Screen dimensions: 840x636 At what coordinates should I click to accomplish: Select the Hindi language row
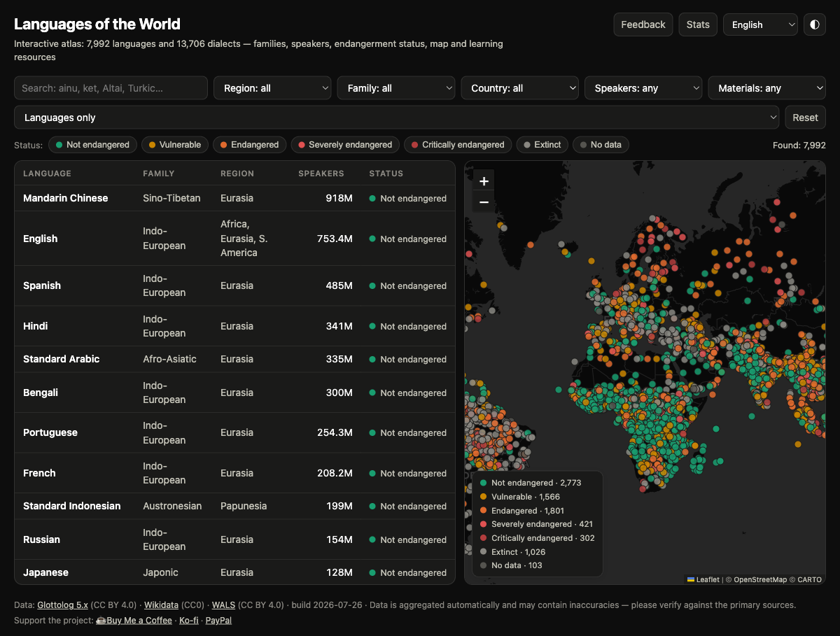234,326
